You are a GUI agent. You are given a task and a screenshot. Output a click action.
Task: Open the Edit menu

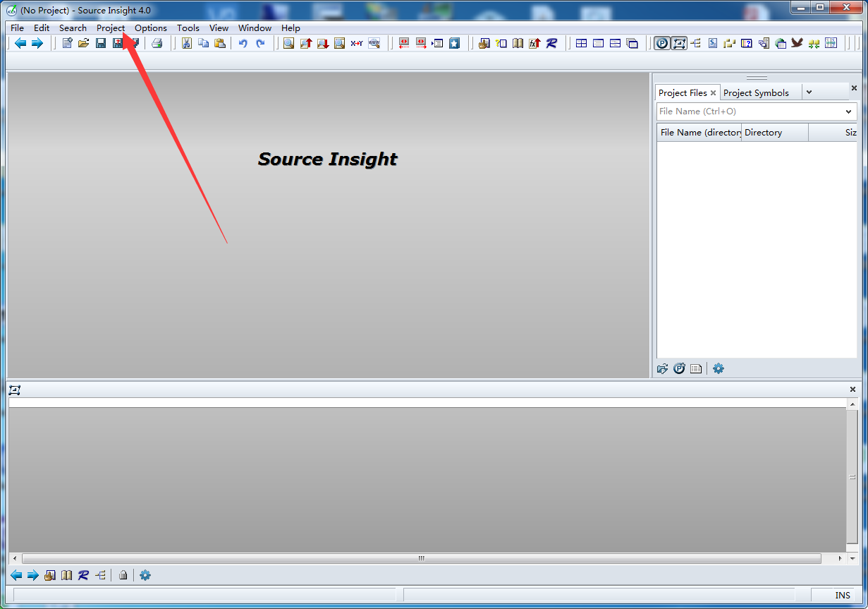pyautogui.click(x=42, y=28)
